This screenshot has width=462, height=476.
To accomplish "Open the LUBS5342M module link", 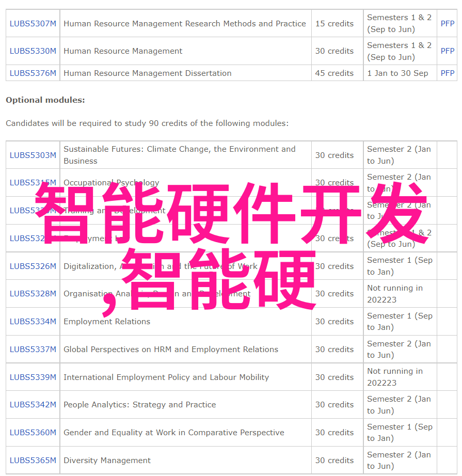I will (33, 405).
